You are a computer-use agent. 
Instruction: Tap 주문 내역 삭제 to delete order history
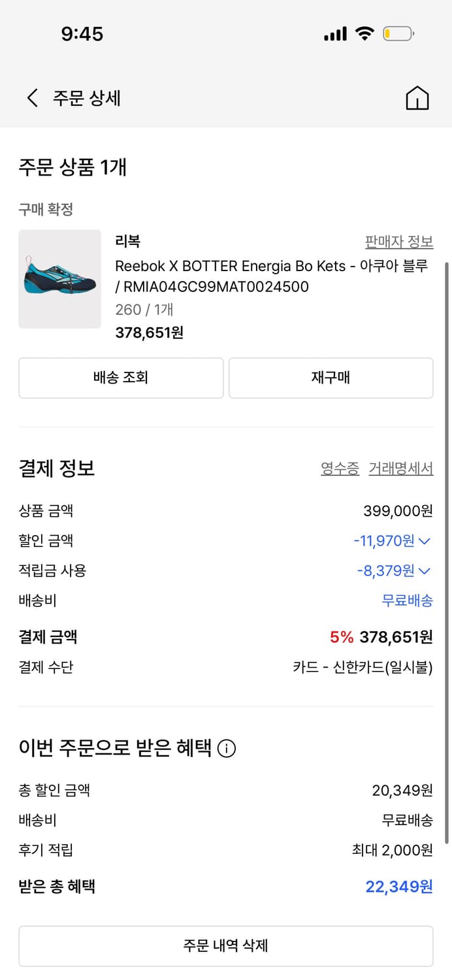[226, 945]
